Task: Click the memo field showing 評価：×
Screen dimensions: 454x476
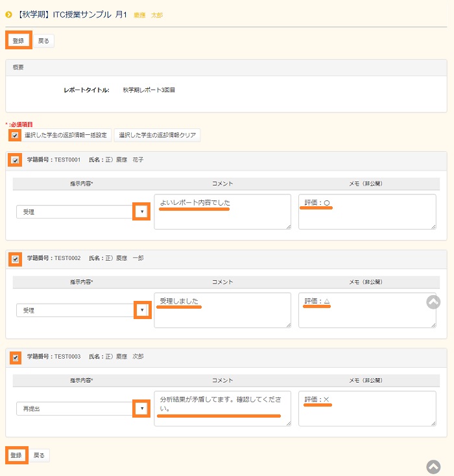Action: tap(367, 409)
